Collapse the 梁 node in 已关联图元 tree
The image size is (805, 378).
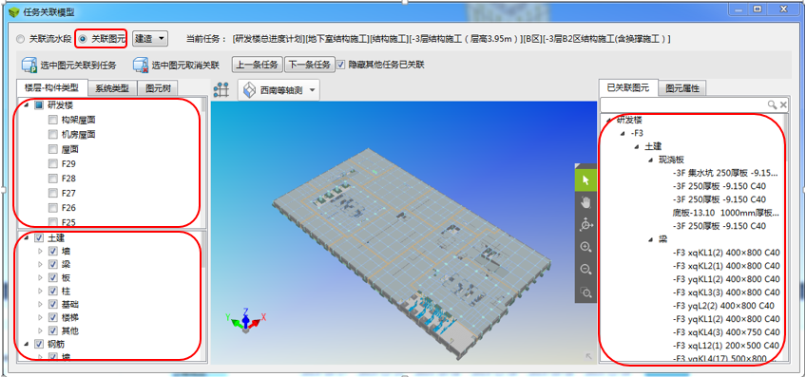650,239
